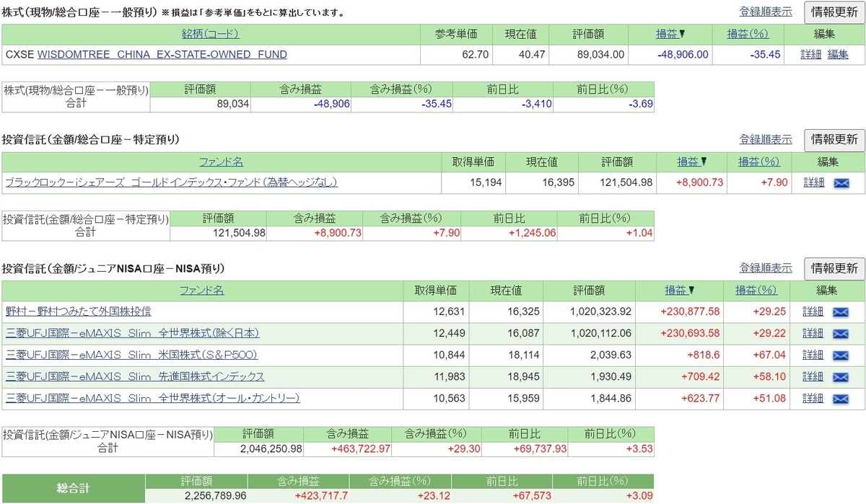The image size is (866, 504).
Task: Click the mail icon for eMAXIS Slim 米国株式(S&P500)
Action: 841,355
